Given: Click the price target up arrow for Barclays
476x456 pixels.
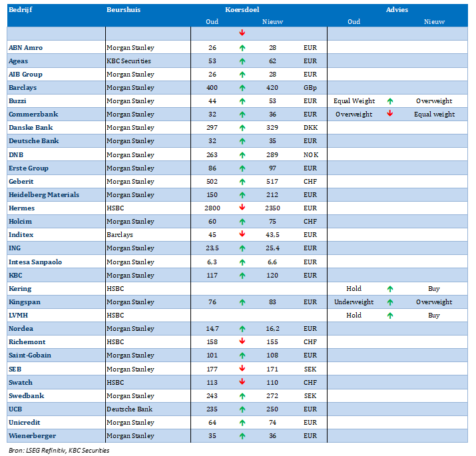Looking at the screenshot, I should pos(242,88).
